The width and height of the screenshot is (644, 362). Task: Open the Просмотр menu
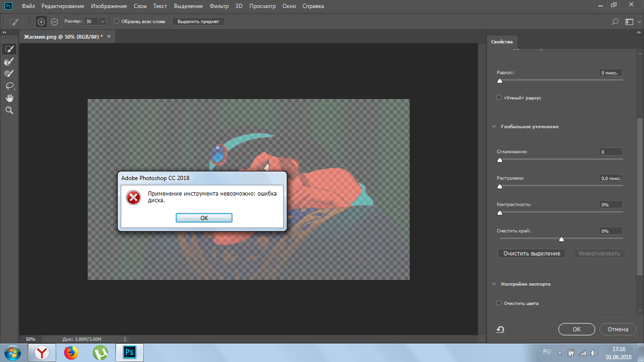263,6
